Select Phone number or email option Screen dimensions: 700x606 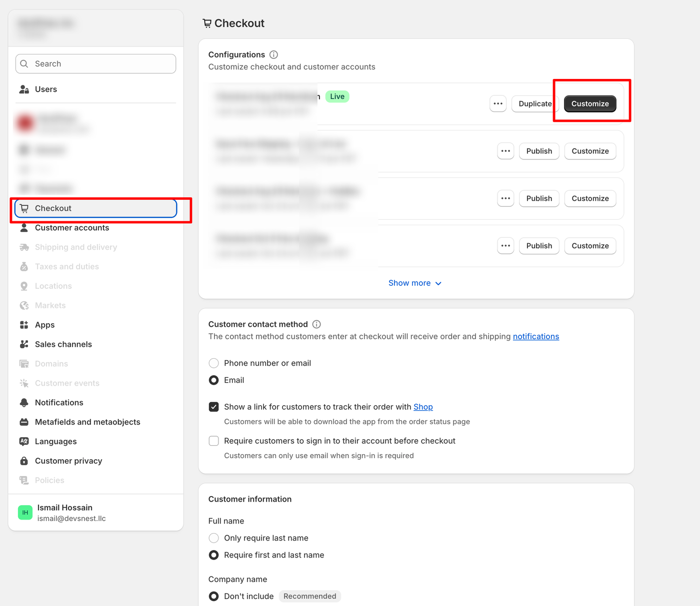click(x=213, y=363)
